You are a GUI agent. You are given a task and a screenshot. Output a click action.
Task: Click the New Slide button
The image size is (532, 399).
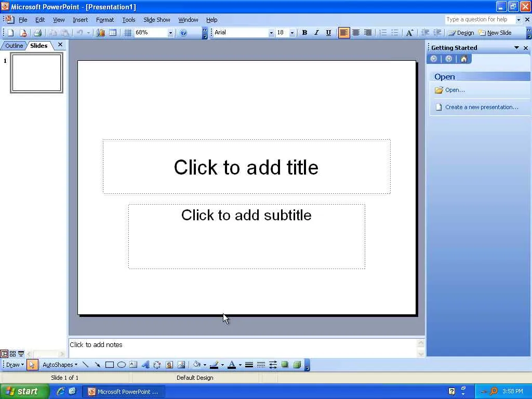click(495, 33)
